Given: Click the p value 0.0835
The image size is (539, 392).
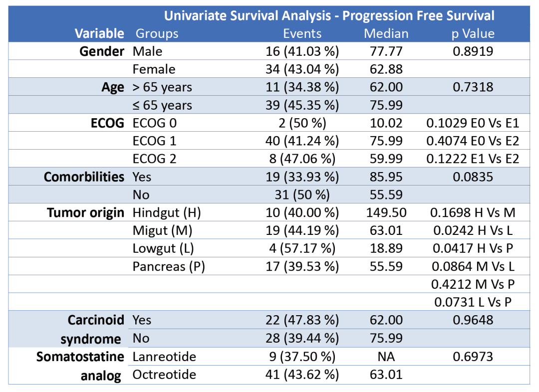Looking at the screenshot, I should (473, 177).
